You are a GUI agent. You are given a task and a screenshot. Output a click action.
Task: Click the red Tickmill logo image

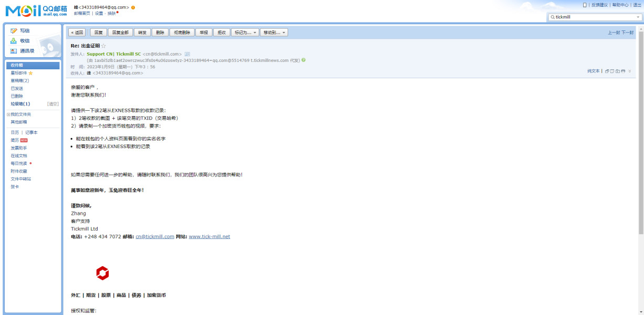coord(102,272)
